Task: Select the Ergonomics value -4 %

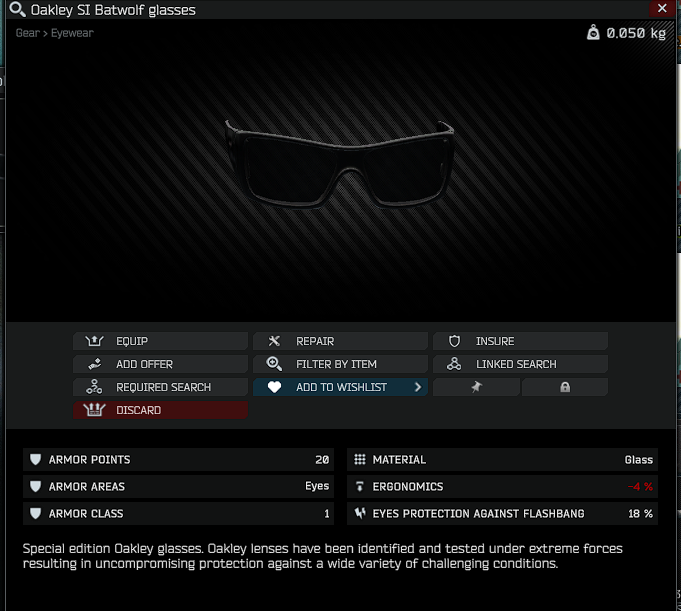Action: [640, 487]
